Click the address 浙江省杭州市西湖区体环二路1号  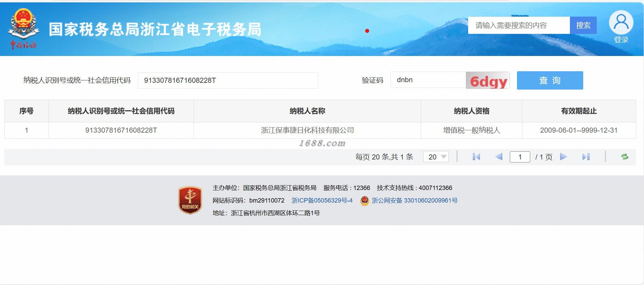click(x=266, y=213)
